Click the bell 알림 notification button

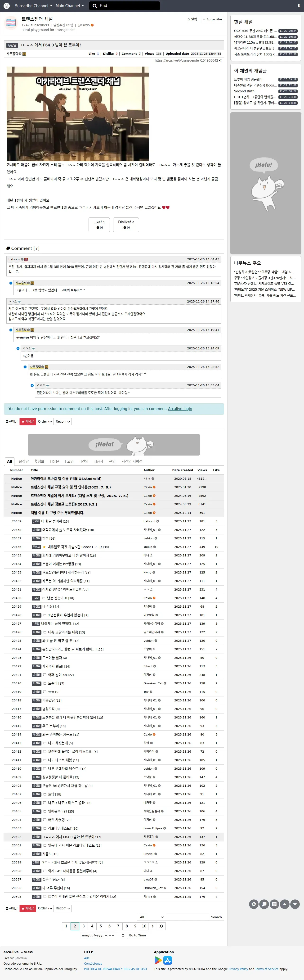(x=192, y=19)
